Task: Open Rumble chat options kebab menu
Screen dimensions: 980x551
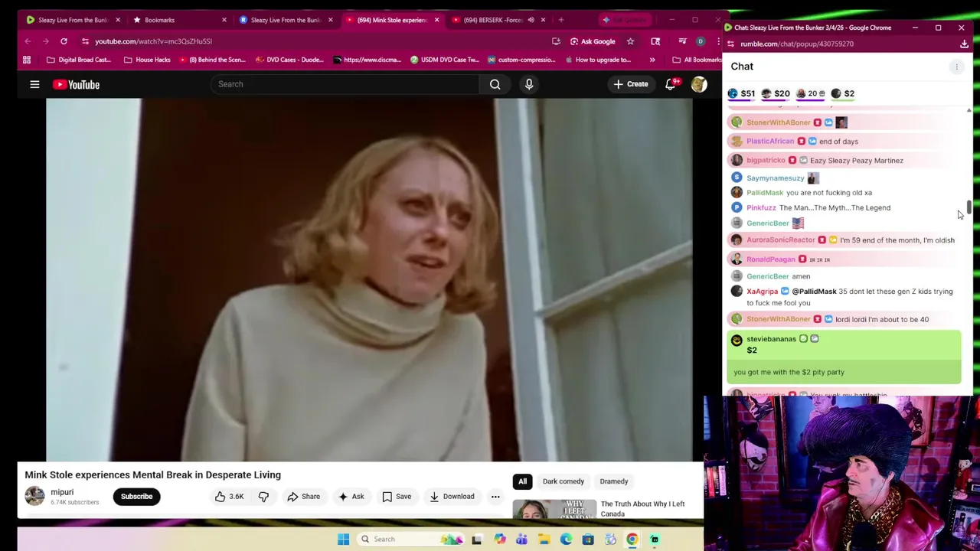Action: [x=956, y=67]
